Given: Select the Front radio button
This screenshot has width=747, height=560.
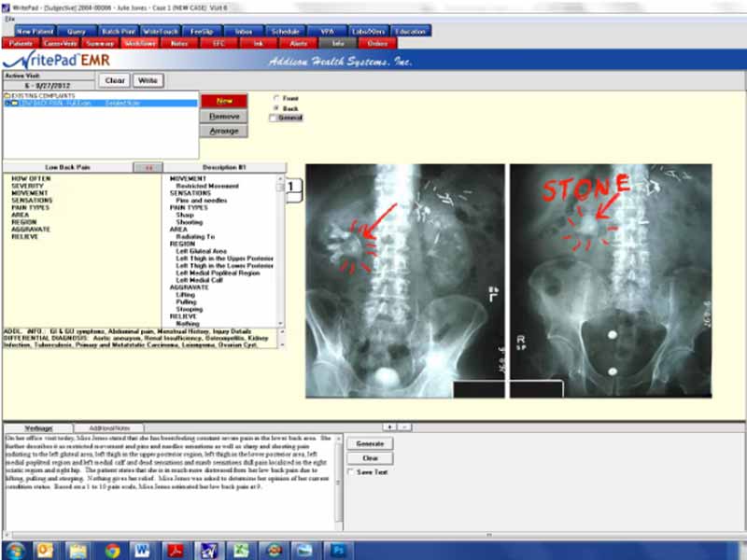Looking at the screenshot, I should [x=274, y=97].
